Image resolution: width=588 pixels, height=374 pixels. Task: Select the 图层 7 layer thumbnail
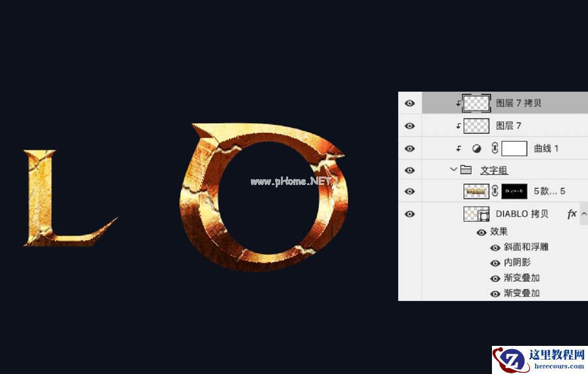[x=476, y=126]
